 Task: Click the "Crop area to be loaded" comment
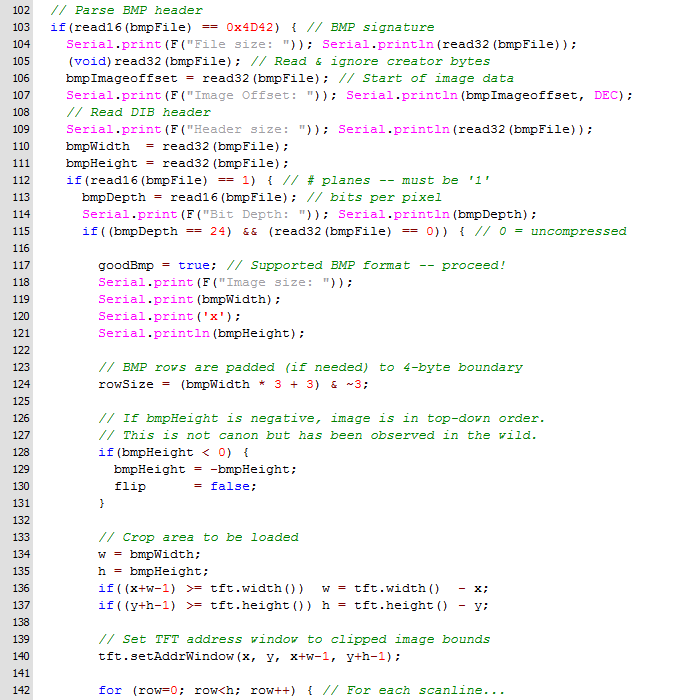coord(198,537)
